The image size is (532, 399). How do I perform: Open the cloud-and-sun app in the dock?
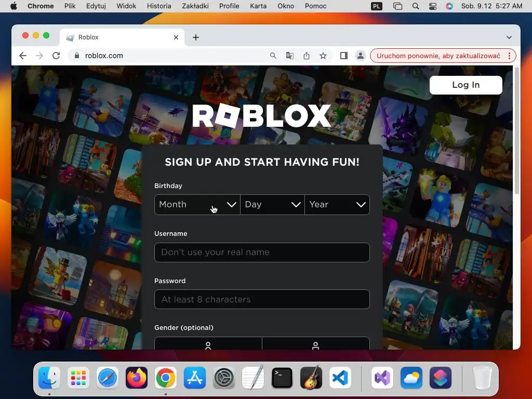411,378
